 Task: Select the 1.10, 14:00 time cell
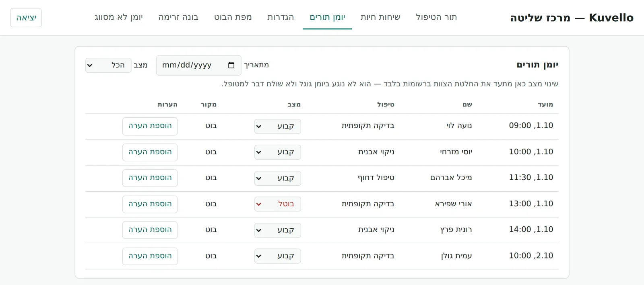tap(531, 230)
